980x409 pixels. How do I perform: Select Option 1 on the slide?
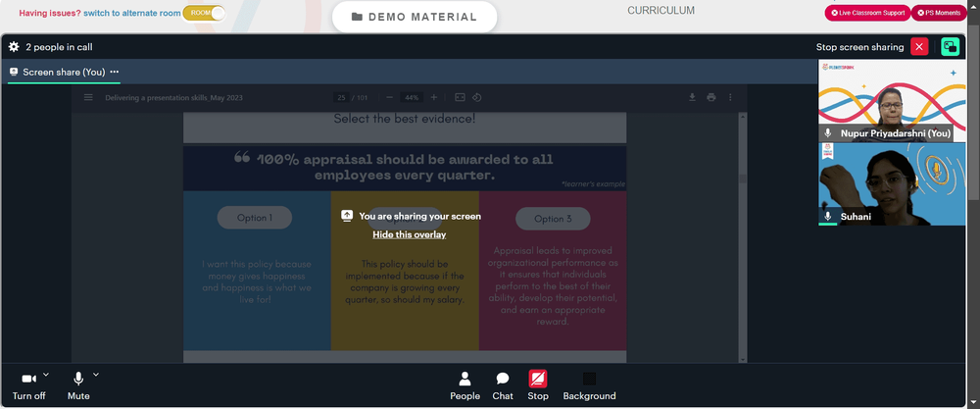coord(255,218)
